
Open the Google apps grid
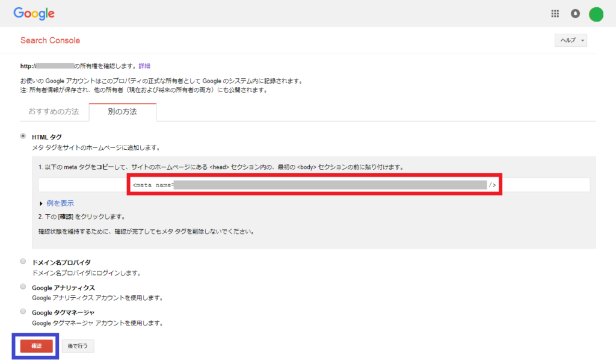pos(555,14)
